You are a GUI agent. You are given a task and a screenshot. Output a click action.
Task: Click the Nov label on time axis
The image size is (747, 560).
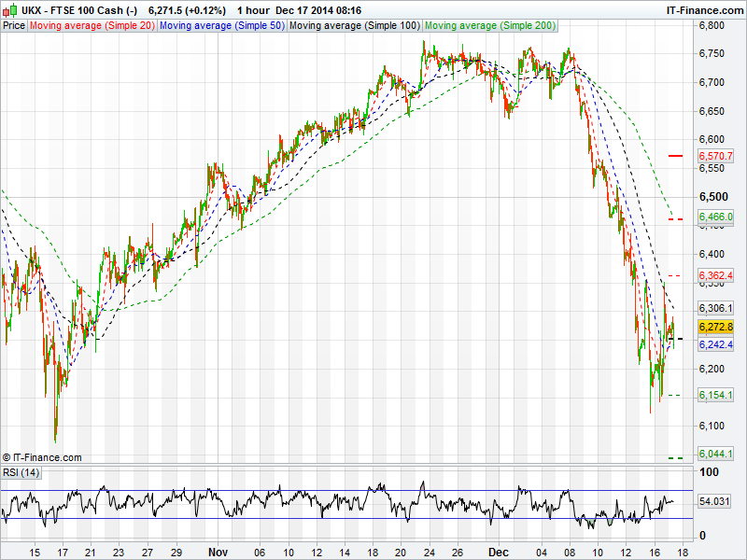pos(217,553)
